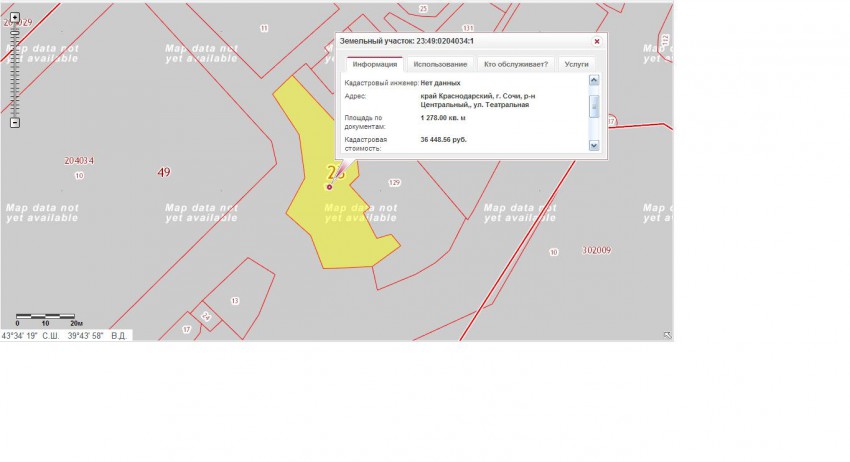The width and height of the screenshot is (850, 462).
Task: Open the Услуги tab
Action: pyautogui.click(x=576, y=64)
